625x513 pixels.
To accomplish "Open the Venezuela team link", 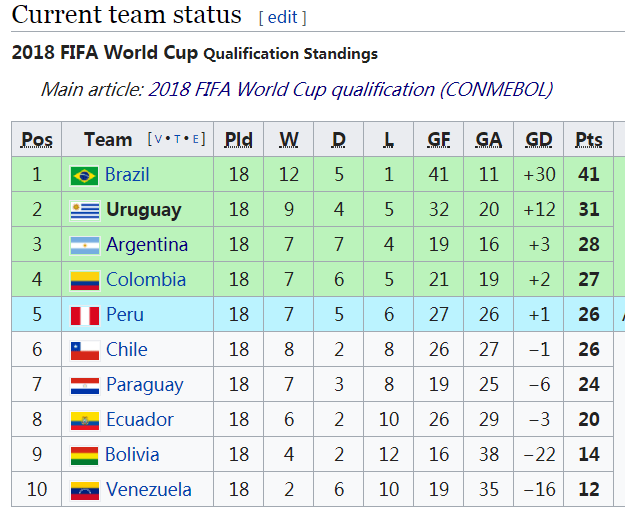I will coord(149,490).
